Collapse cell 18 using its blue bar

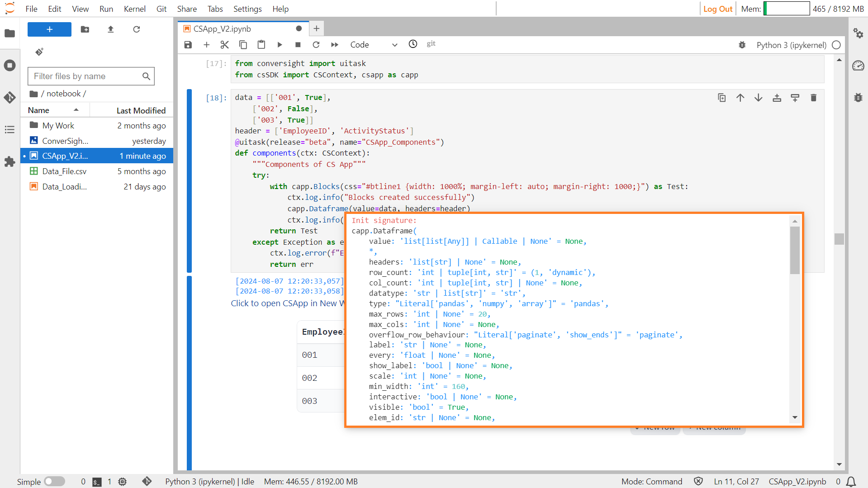189,181
